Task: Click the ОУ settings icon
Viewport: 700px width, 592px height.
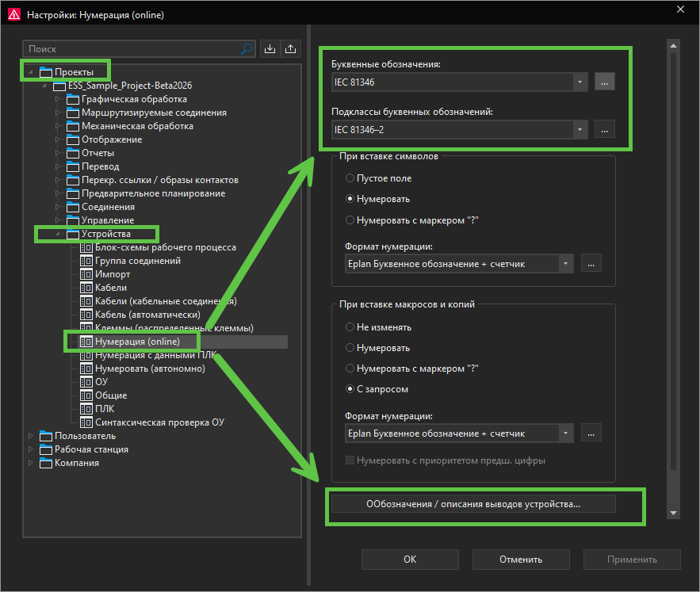Action: pos(86,382)
